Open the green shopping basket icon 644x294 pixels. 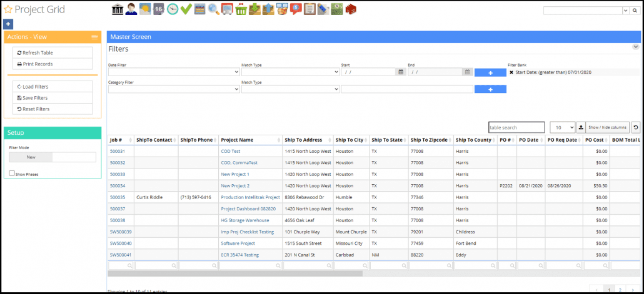click(x=241, y=9)
